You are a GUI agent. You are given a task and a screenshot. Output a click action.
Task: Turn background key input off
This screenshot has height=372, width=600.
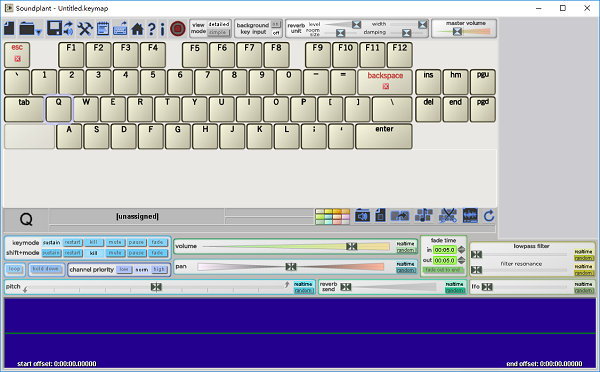point(276,33)
